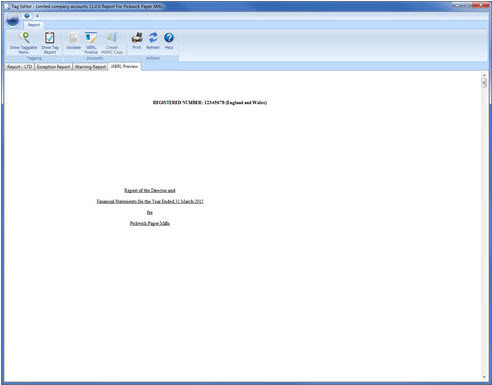
Task: Click the Pickwick Paper Mills underlined text
Action: coord(150,223)
